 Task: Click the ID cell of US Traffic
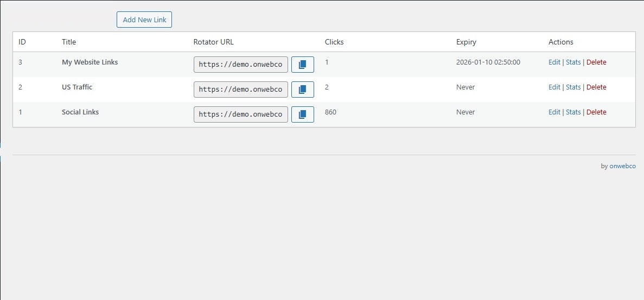click(x=21, y=87)
